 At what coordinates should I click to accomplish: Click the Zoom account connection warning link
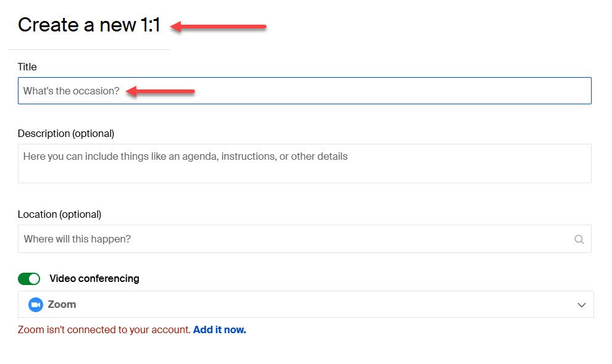coord(220,329)
